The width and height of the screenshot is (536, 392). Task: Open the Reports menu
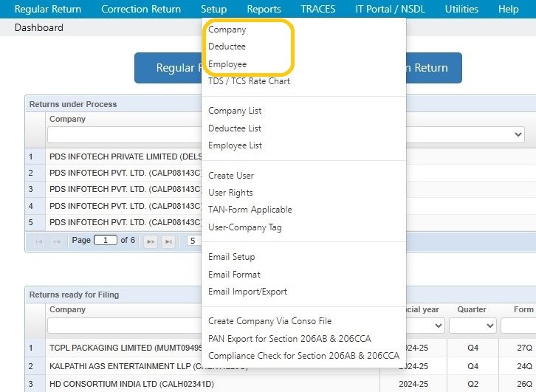(x=264, y=9)
